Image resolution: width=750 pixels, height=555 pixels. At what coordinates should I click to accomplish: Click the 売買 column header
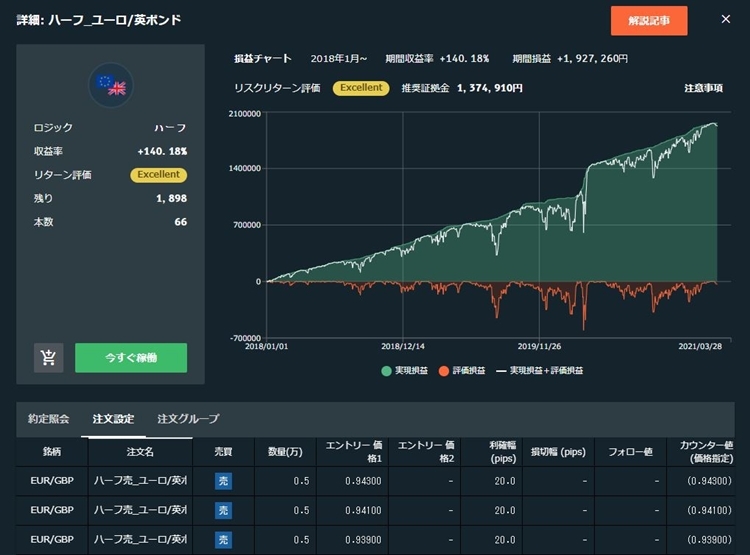(x=223, y=452)
